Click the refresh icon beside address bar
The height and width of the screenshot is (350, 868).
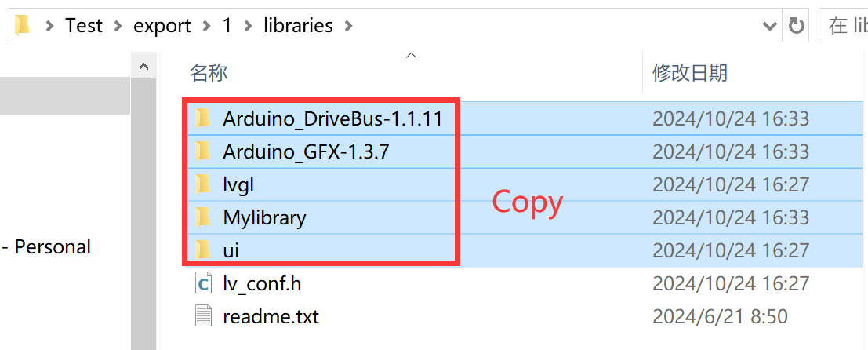[x=796, y=25]
